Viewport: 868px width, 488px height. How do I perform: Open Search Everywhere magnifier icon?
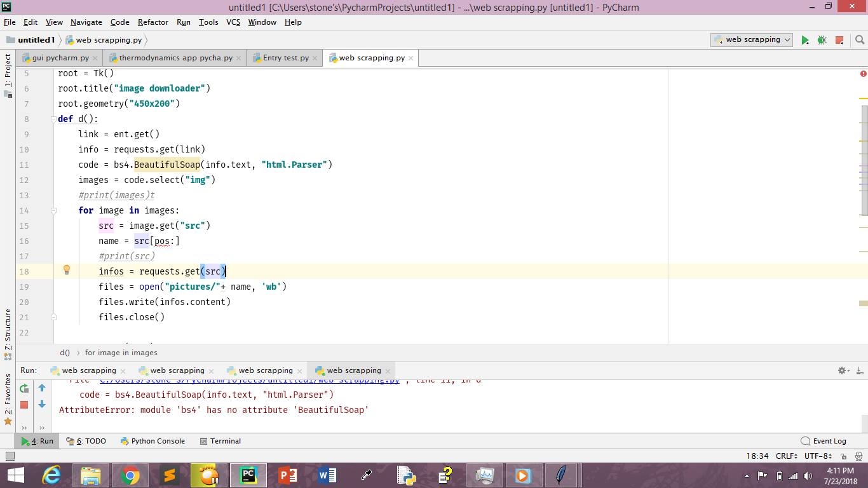(x=860, y=40)
